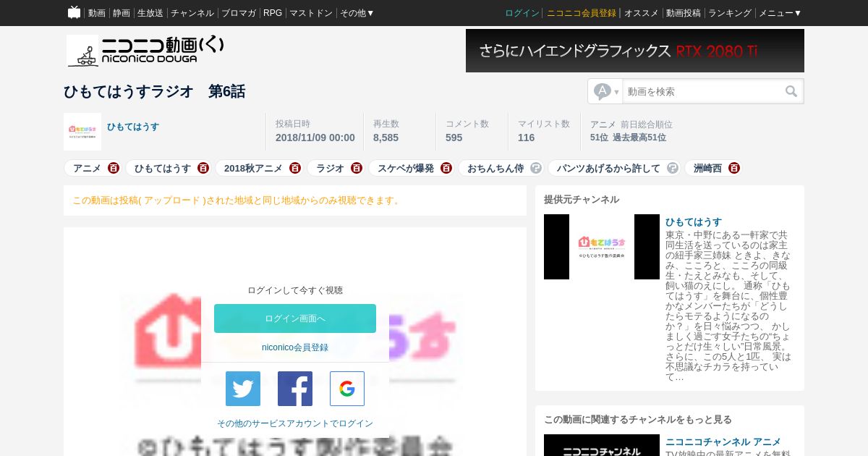The width and height of the screenshot is (868, 456).
Task: Open dictionary icon beside ひもてはうす tag
Action: tap(203, 168)
